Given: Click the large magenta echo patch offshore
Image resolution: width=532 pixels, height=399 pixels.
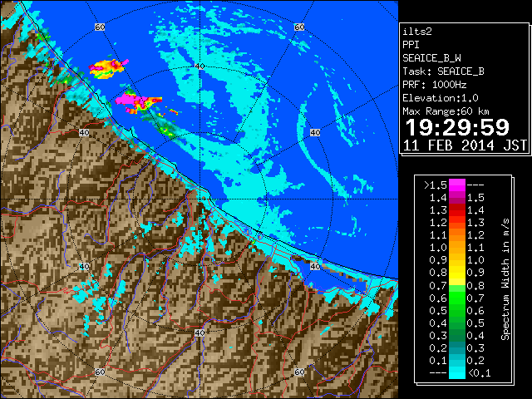Looking at the screenshot, I should tap(131, 100).
